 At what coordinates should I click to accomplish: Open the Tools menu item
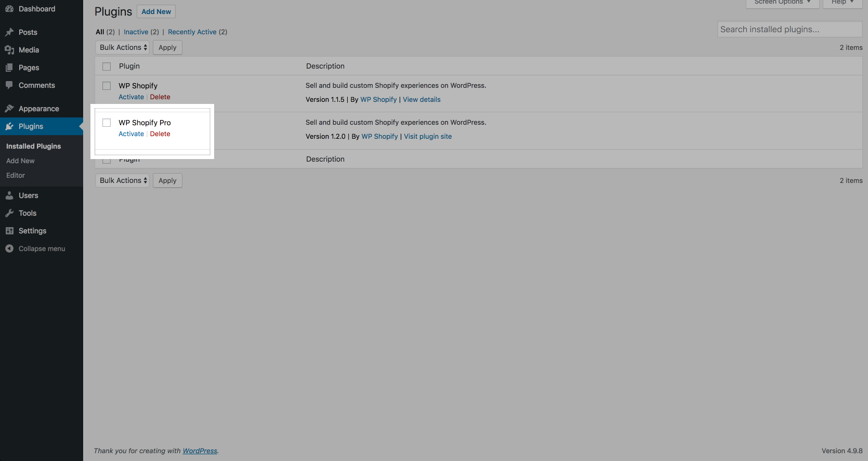coord(28,213)
